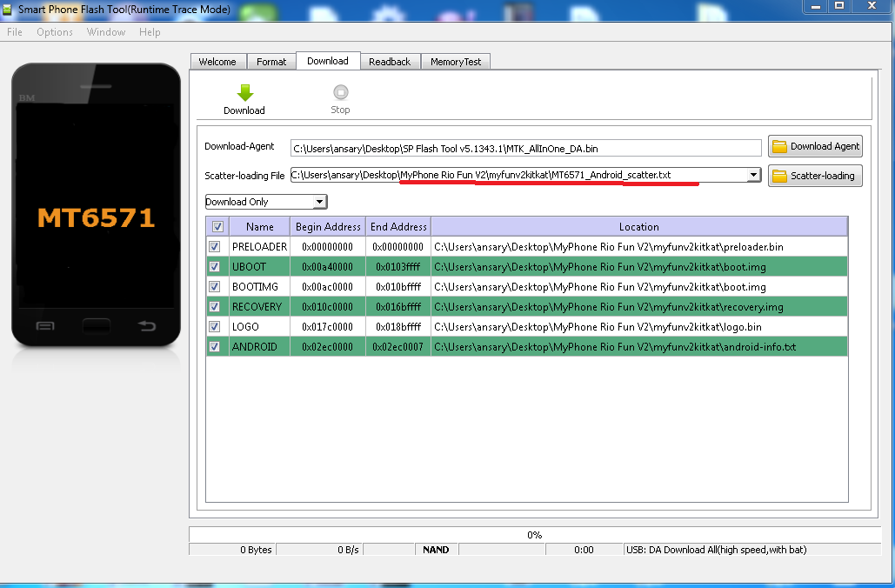Screen dimensions: 895x588
Task: Click the logo.bin location path
Action: click(x=598, y=326)
